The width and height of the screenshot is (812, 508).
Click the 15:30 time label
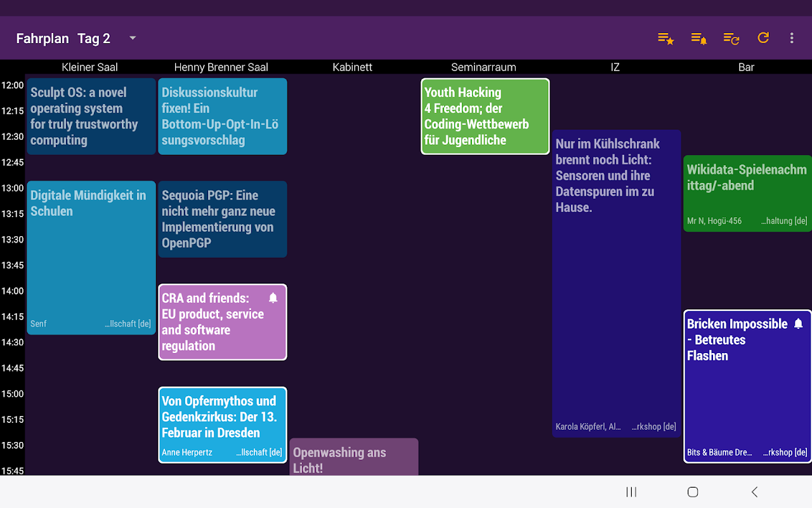pyautogui.click(x=13, y=445)
